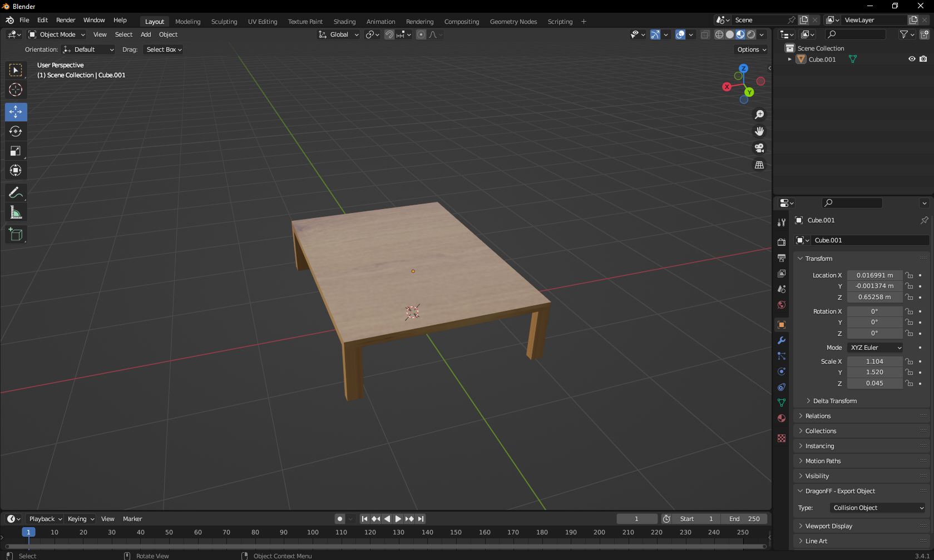Click the Location Z value field
The image size is (934, 560).
(x=874, y=297)
